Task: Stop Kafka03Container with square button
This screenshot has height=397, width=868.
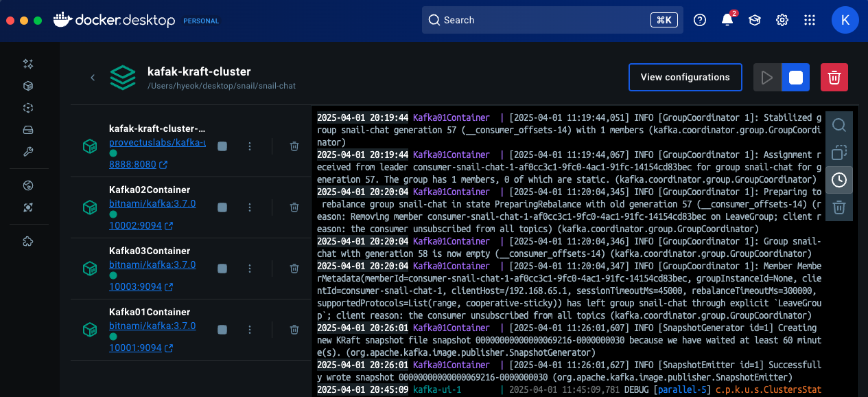Action: pyautogui.click(x=222, y=268)
